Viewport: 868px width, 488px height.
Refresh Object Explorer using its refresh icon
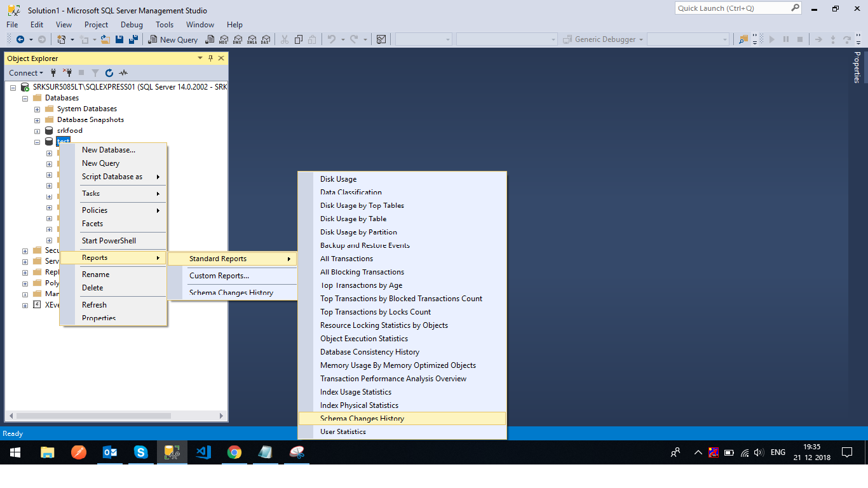[109, 72]
